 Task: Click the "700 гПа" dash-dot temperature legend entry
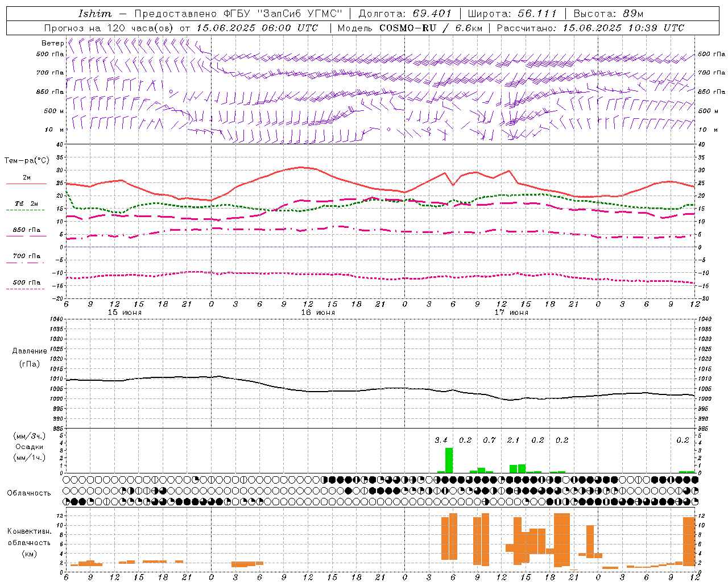[x=26, y=258]
